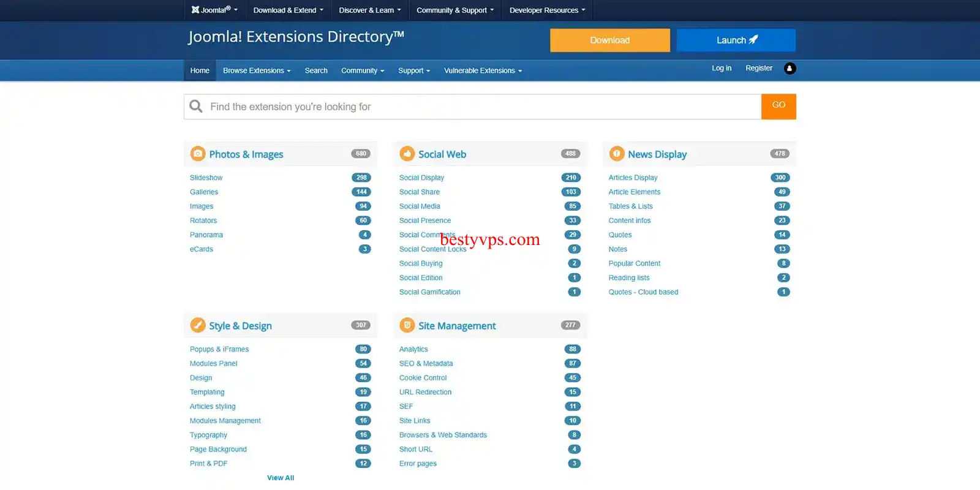980x490 pixels.
Task: Click Joomla! Extensions Directory title
Action: point(296,37)
